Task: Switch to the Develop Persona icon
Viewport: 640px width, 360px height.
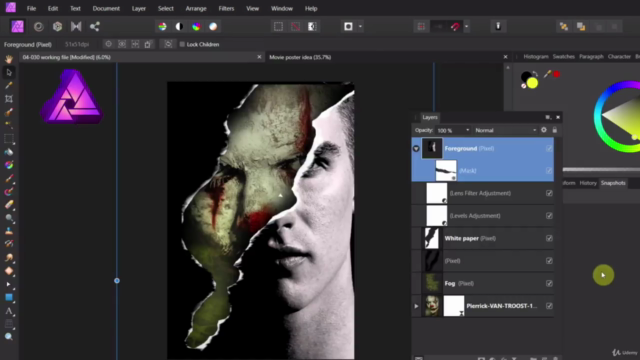Action: pos(58,27)
